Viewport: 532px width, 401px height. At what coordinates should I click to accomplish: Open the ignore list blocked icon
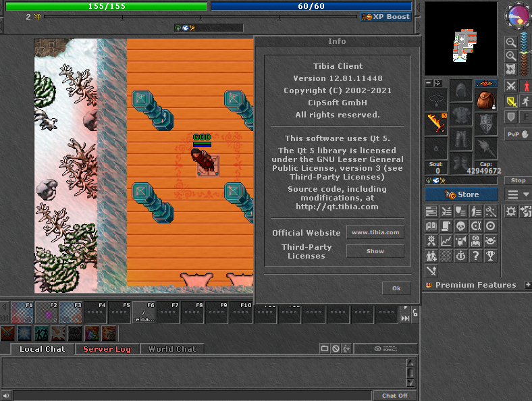(x=336, y=349)
